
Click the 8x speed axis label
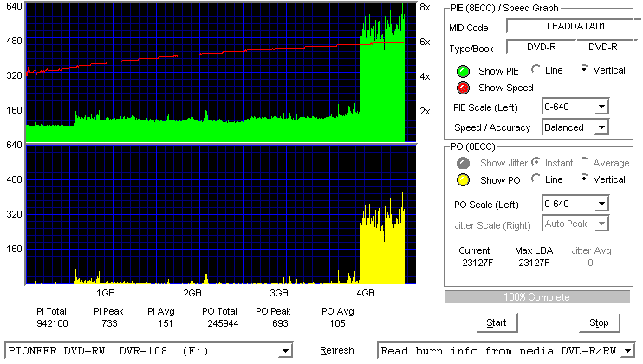click(425, 8)
